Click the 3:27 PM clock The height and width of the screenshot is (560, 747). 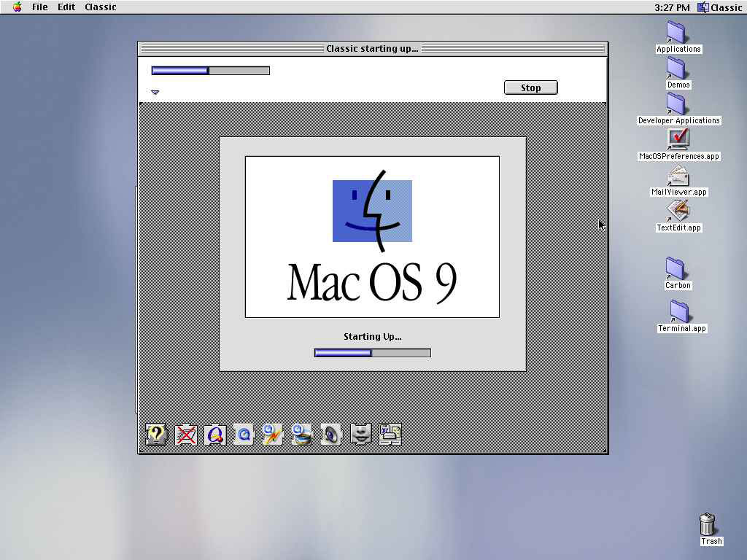(672, 7)
